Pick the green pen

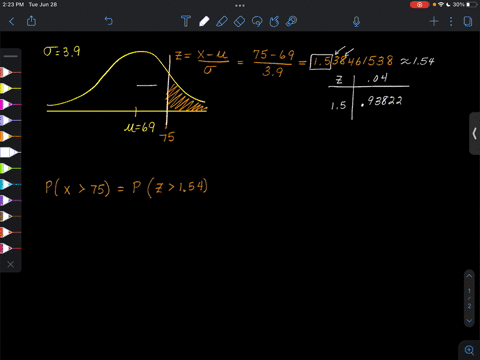pyautogui.click(x=10, y=168)
